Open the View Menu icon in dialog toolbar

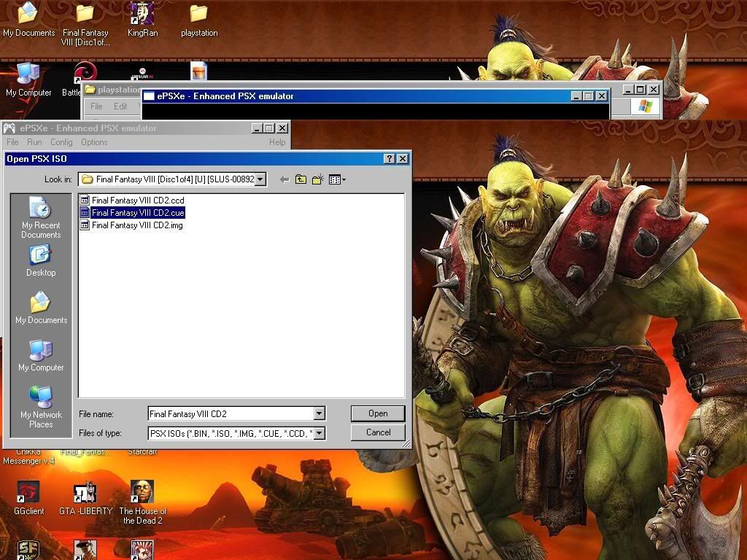click(336, 179)
